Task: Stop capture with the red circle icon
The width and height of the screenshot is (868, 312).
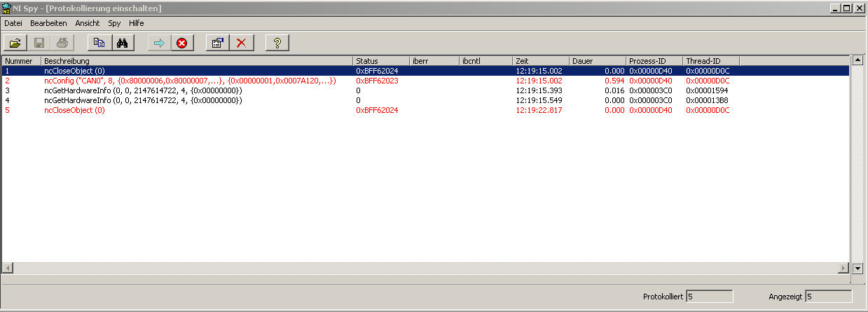Action: click(x=182, y=43)
